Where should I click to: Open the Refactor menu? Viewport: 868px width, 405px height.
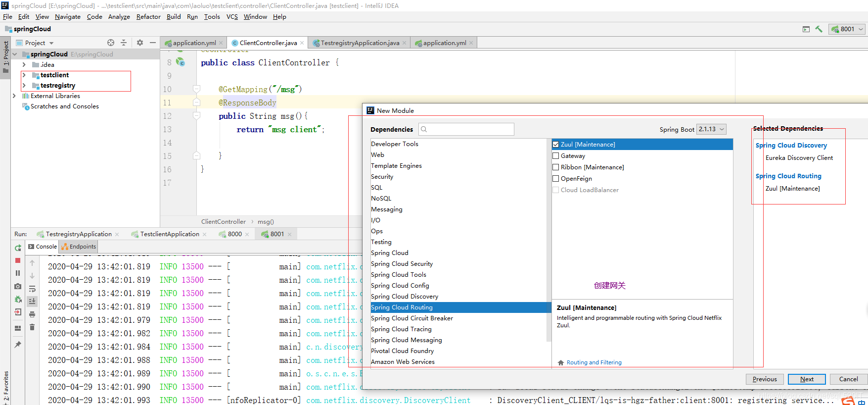(148, 17)
